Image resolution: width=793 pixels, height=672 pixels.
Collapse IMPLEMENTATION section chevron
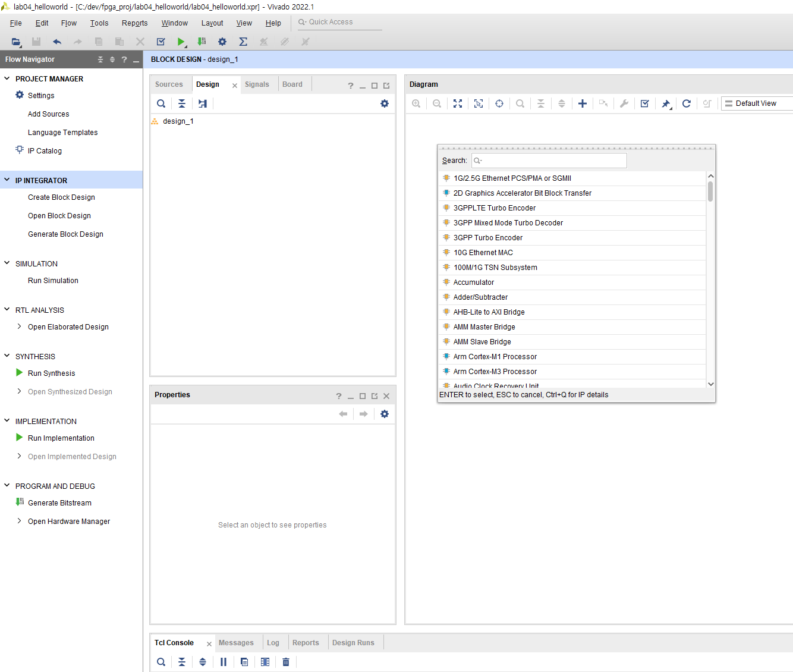pos(7,420)
